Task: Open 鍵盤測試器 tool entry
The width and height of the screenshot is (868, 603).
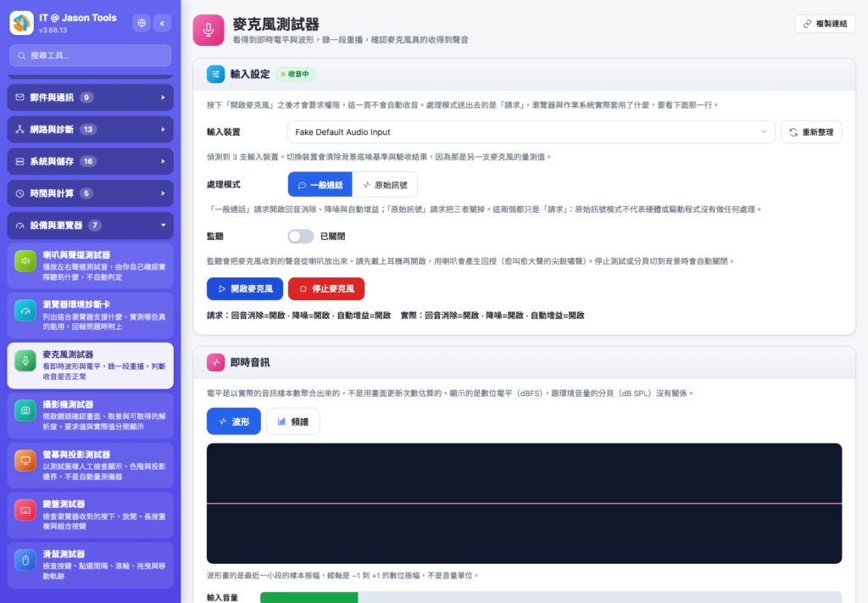Action: pyautogui.click(x=90, y=515)
